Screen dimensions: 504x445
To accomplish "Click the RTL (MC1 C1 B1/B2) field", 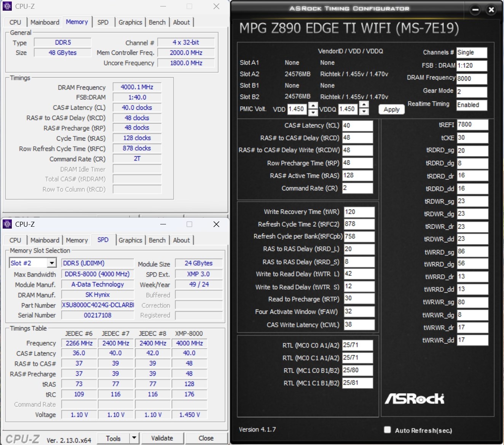I will click(357, 383).
